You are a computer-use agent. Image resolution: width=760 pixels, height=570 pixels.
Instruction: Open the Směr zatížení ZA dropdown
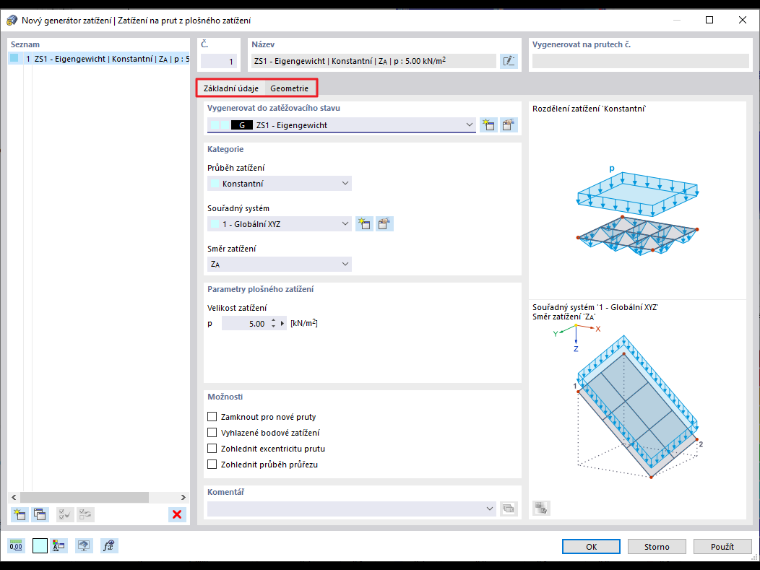pyautogui.click(x=279, y=264)
